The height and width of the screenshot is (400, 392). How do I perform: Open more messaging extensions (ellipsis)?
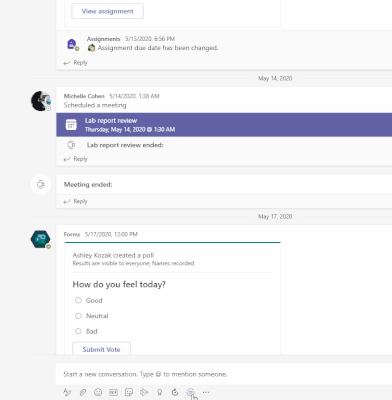coord(206,392)
